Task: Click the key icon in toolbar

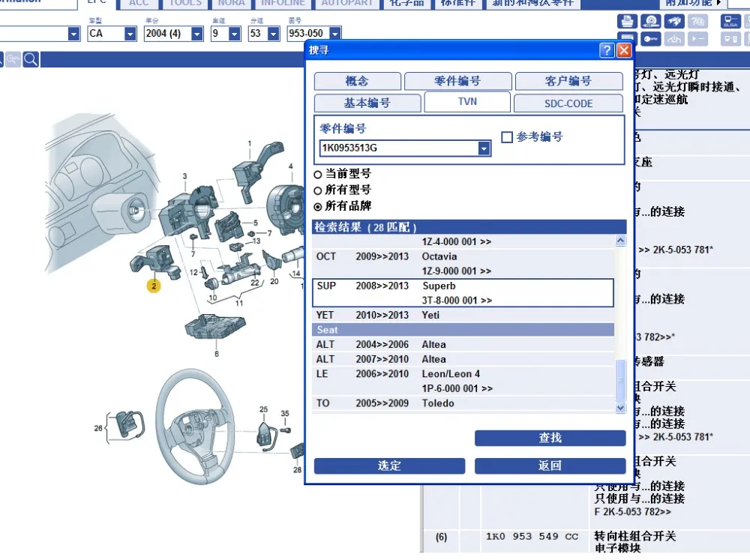Action: [651, 39]
